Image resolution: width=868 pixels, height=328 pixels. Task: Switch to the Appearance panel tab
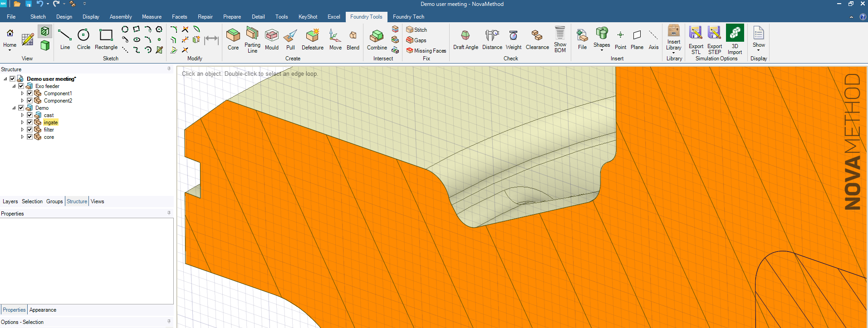(x=43, y=310)
